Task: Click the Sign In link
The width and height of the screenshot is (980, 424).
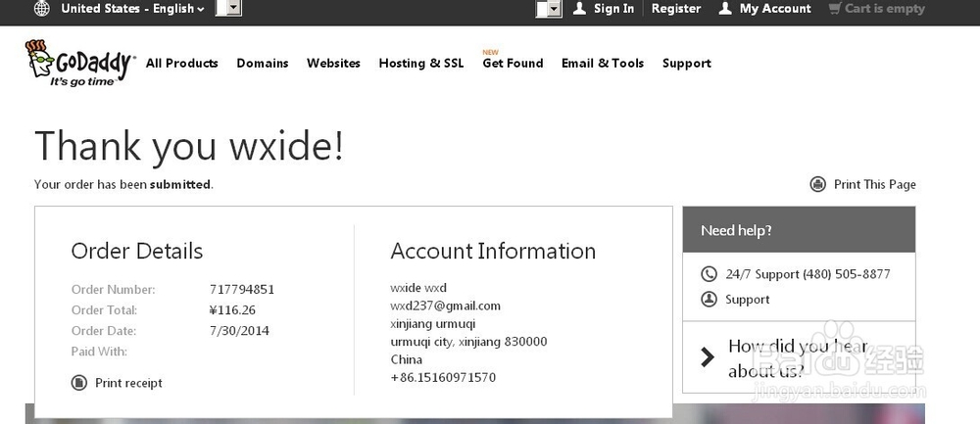Action: [x=613, y=9]
